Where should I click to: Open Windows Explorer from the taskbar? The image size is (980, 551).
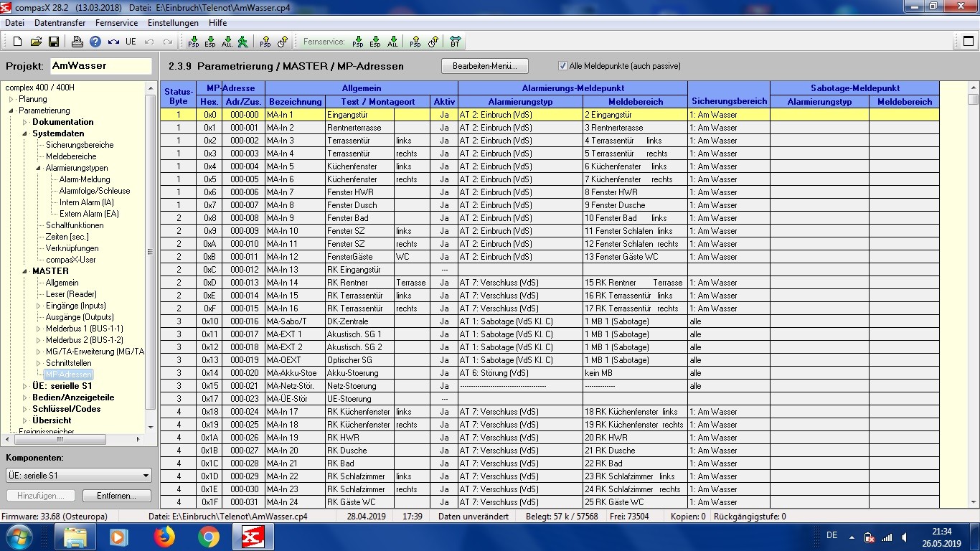(75, 536)
